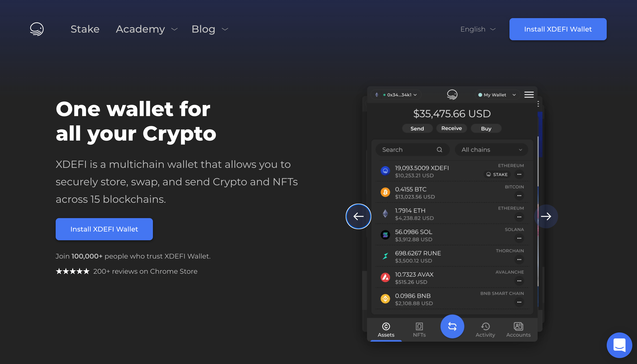Click the hamburger menu icon in wallet
Screen dimensions: 637x364
click(x=529, y=94)
